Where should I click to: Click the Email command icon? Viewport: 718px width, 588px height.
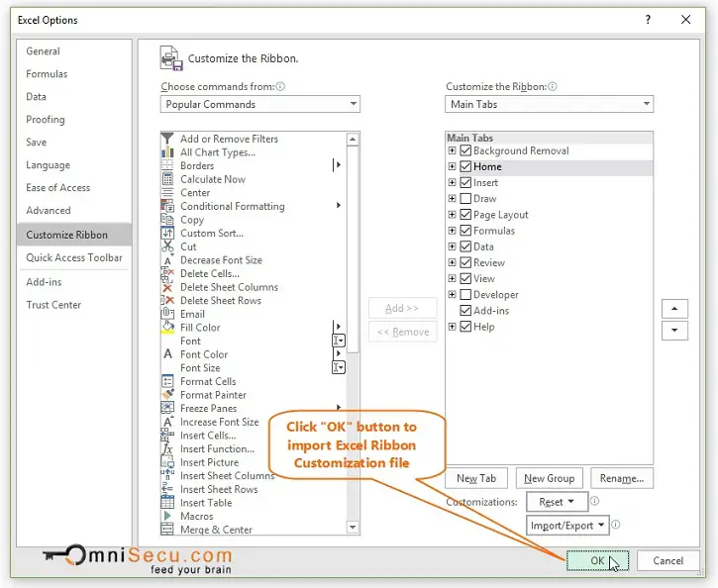167,314
